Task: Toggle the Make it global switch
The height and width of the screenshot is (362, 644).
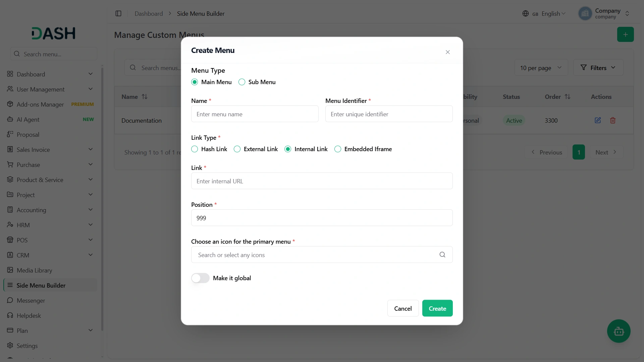Action: (200, 278)
